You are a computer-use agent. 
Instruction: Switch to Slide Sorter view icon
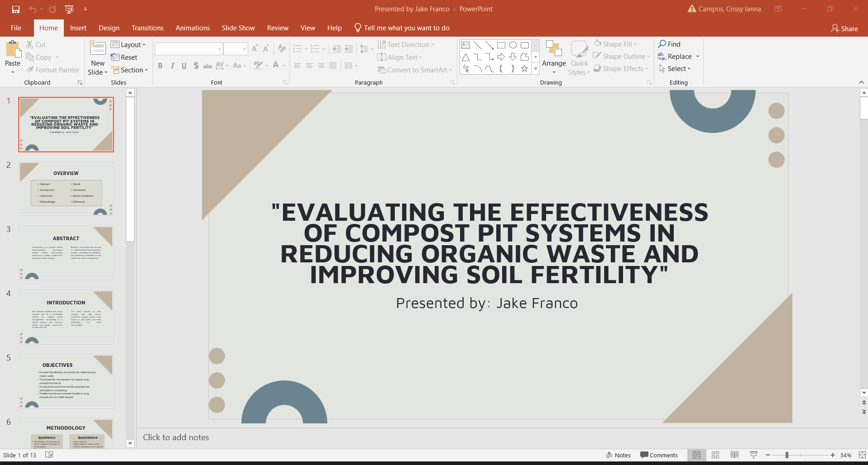(x=715, y=455)
